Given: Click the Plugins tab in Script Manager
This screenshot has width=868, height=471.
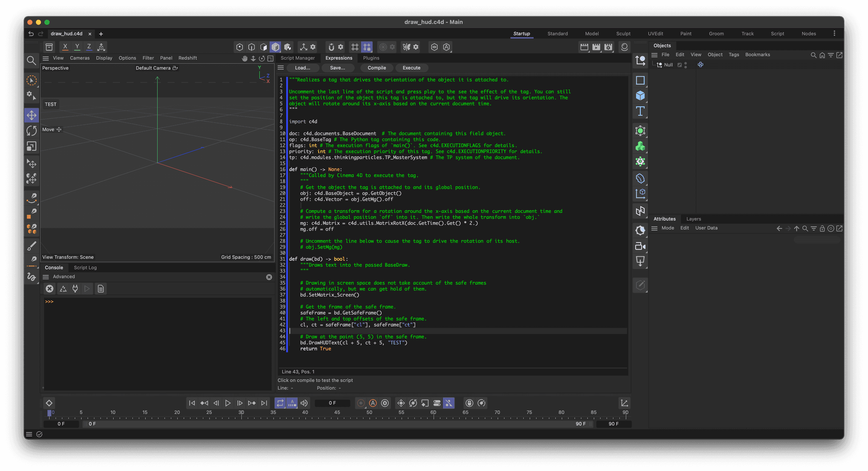Looking at the screenshot, I should (x=371, y=58).
